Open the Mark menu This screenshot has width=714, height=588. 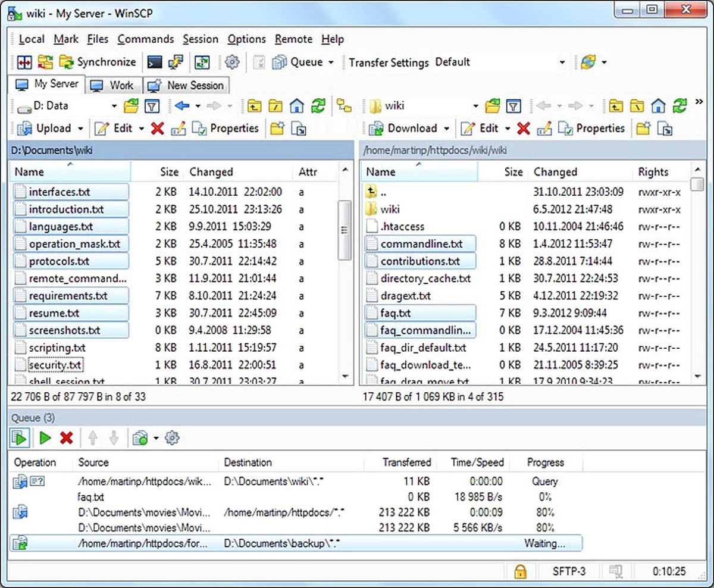point(66,39)
